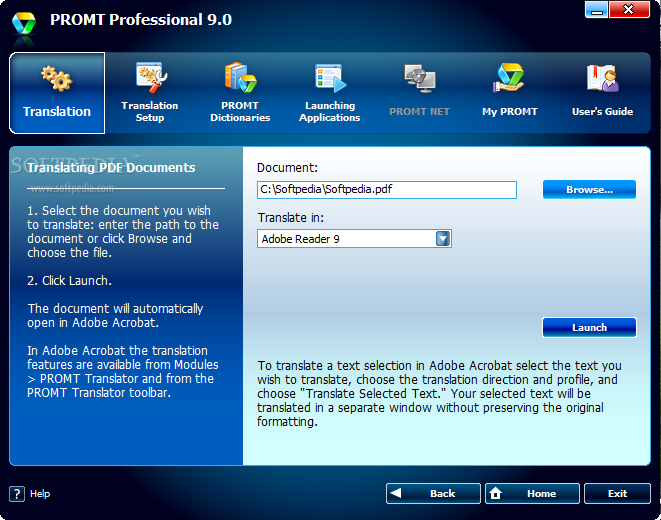Screen dimensions: 661x520
Task: Open Translation Setup wrench icon
Action: [151, 78]
